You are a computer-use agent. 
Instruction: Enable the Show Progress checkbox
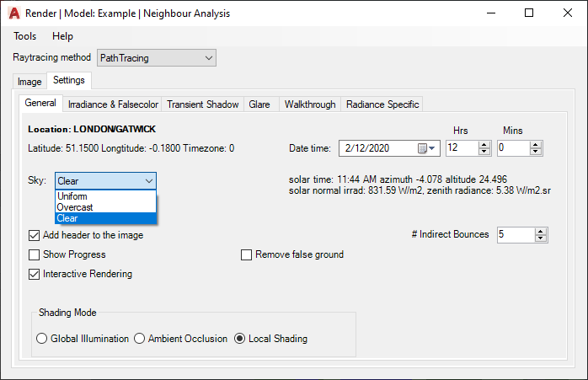tap(35, 254)
